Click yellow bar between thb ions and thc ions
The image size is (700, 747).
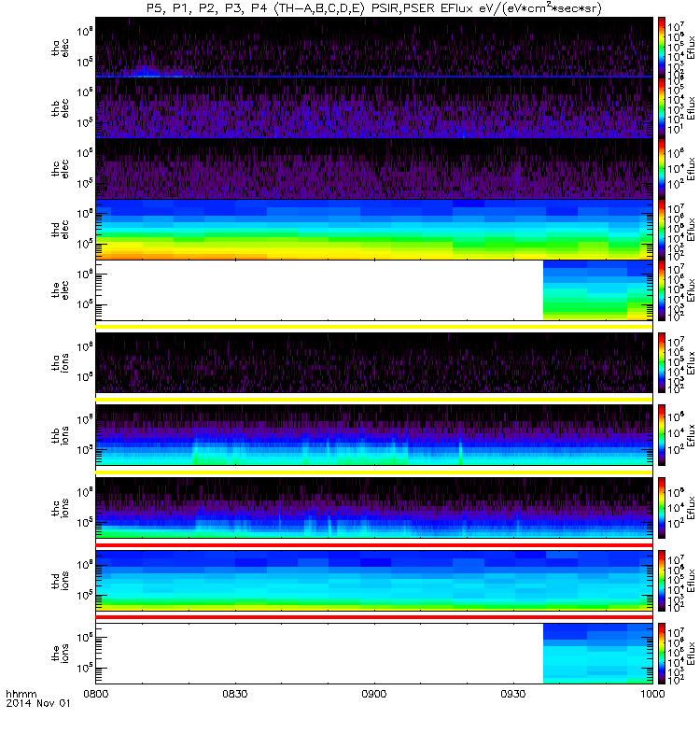point(374,472)
